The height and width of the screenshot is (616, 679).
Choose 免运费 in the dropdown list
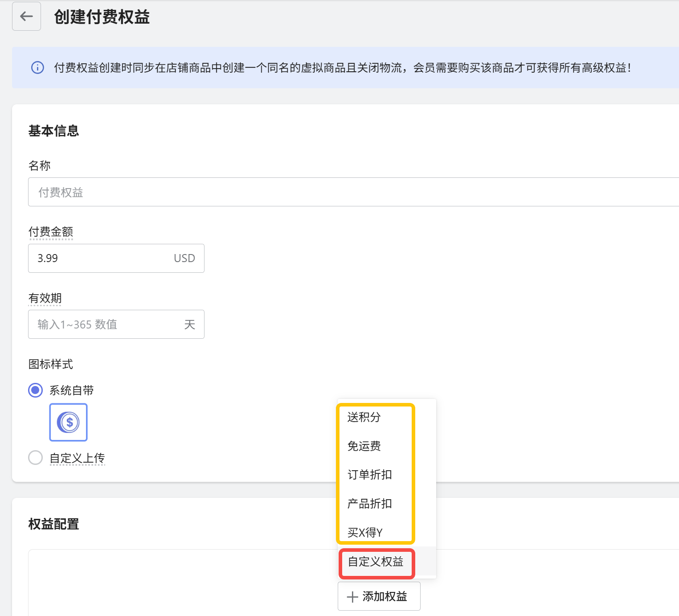pyautogui.click(x=364, y=446)
